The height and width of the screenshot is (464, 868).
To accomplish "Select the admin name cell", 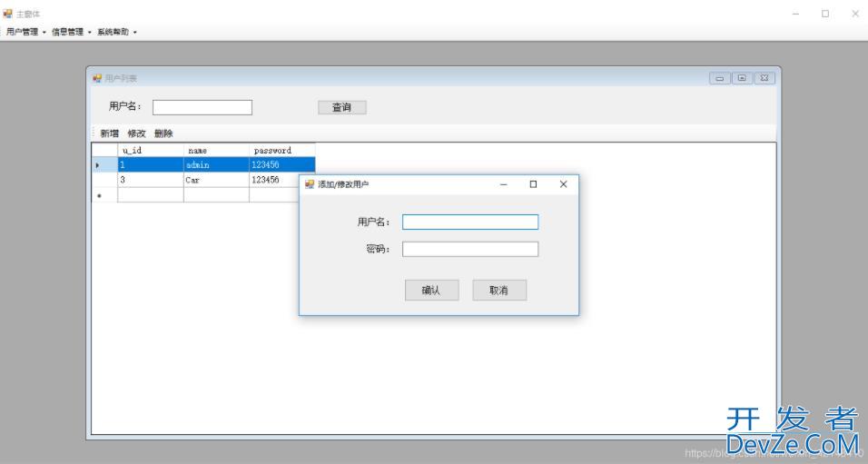I will (x=216, y=165).
